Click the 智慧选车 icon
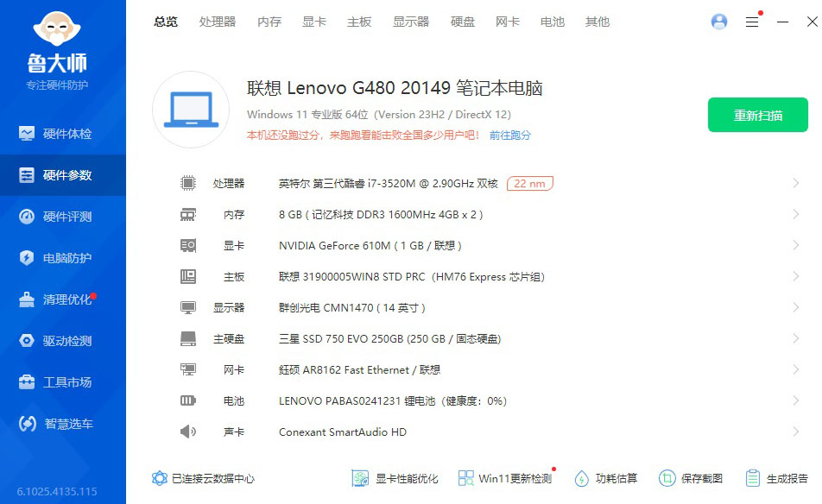The height and width of the screenshot is (504, 822). click(x=28, y=424)
